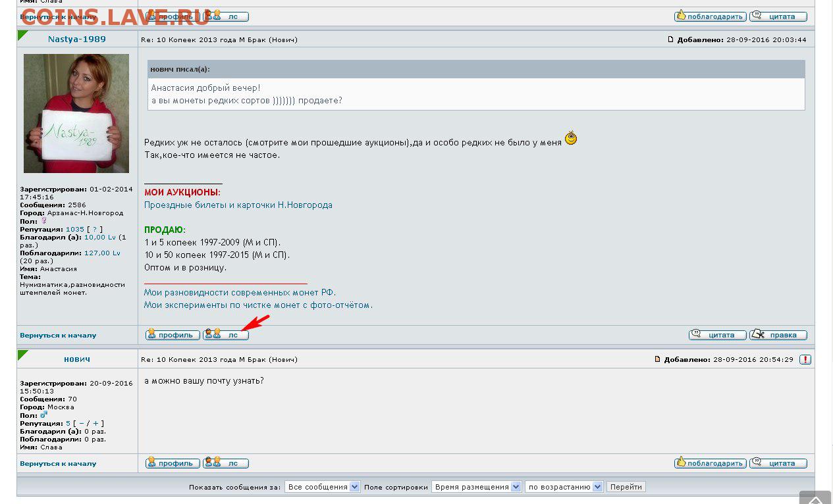Click the ПРОДАЮ: heading

point(165,230)
